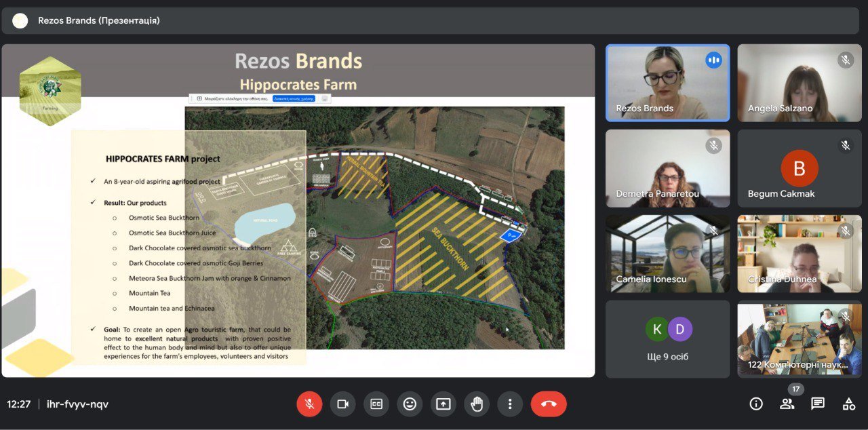Image resolution: width=868 pixels, height=430 pixels.
Task: Click 'HIPPOCRATES FARM project' heading text
Action: click(163, 159)
